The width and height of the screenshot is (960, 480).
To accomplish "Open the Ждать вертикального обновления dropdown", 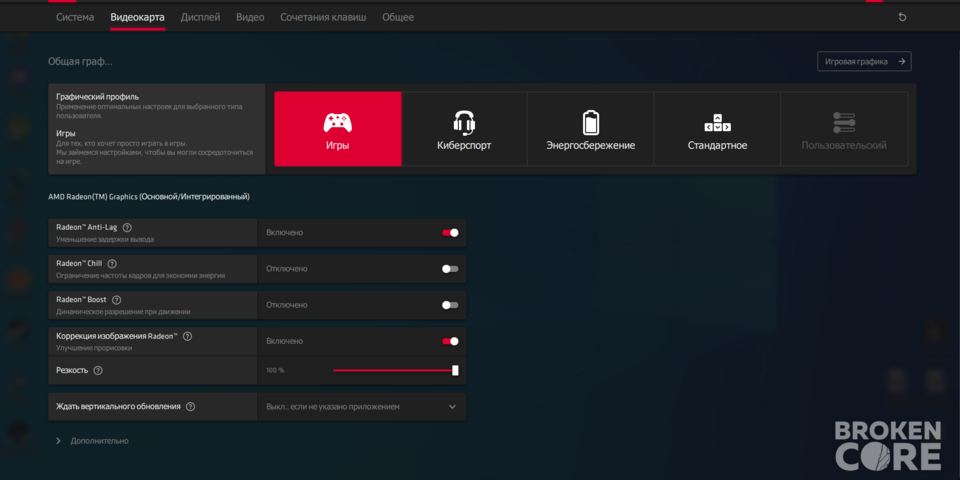I will pyautogui.click(x=362, y=407).
